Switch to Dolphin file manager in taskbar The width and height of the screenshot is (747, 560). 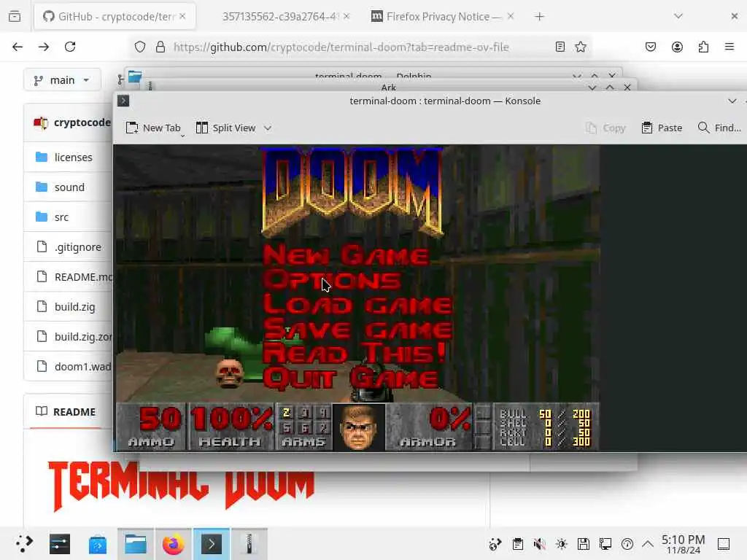[x=135, y=544]
